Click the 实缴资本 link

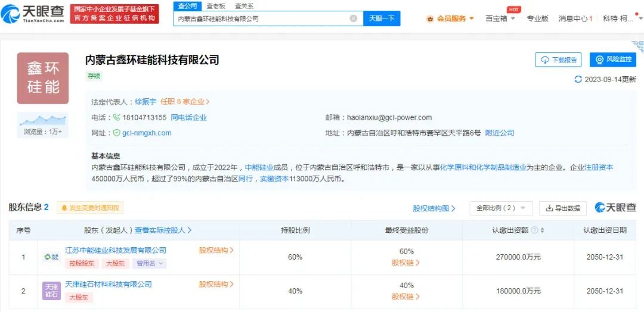point(275,179)
